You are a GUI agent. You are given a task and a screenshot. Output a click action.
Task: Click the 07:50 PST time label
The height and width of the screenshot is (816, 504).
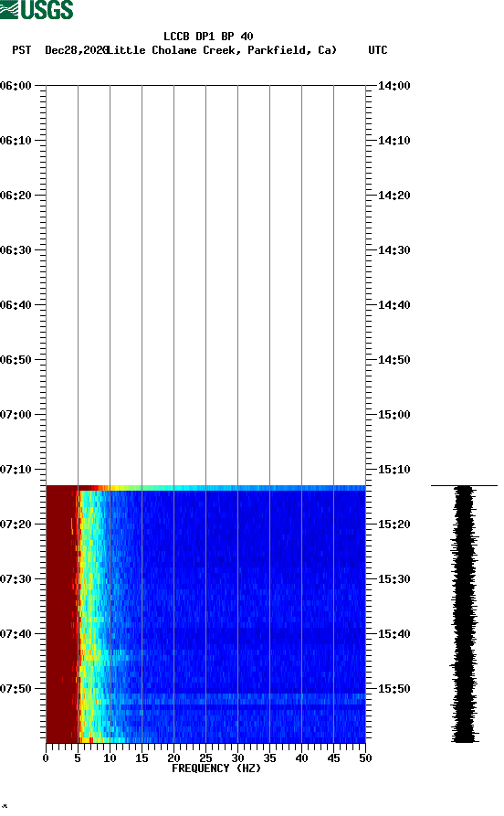pos(16,689)
